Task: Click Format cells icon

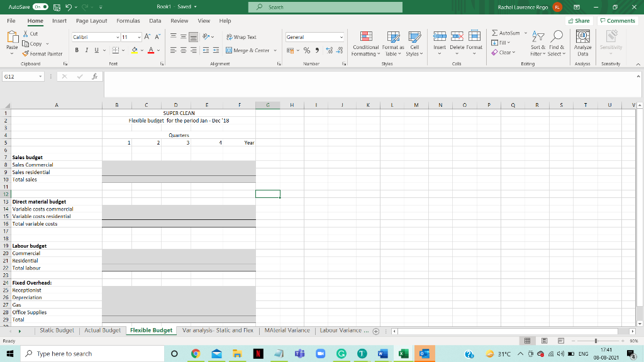Action: (x=474, y=36)
